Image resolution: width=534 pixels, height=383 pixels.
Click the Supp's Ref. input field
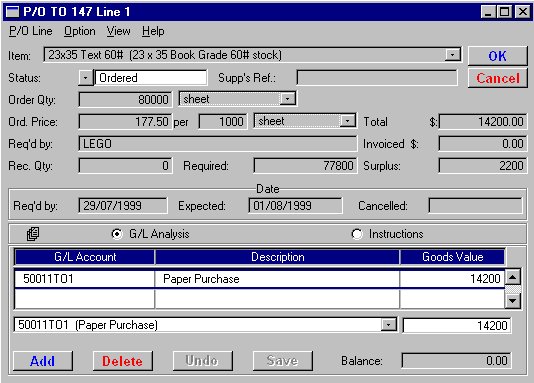[x=377, y=78]
